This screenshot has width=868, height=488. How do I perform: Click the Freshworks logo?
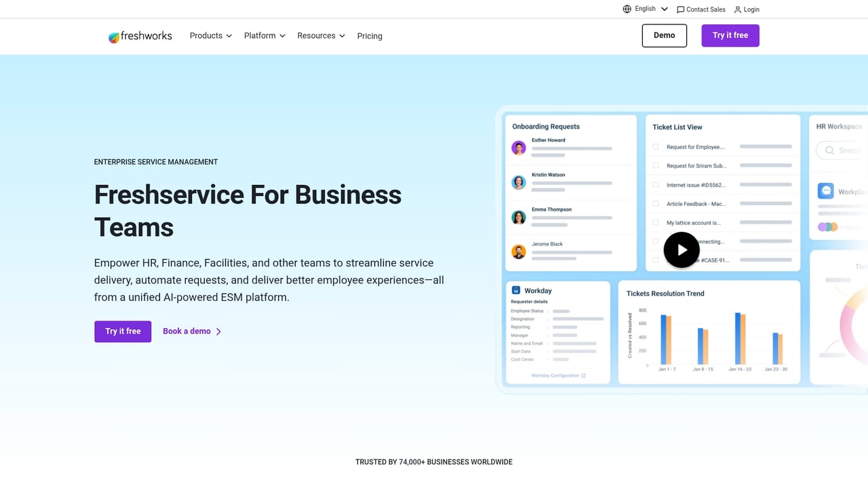(x=140, y=36)
